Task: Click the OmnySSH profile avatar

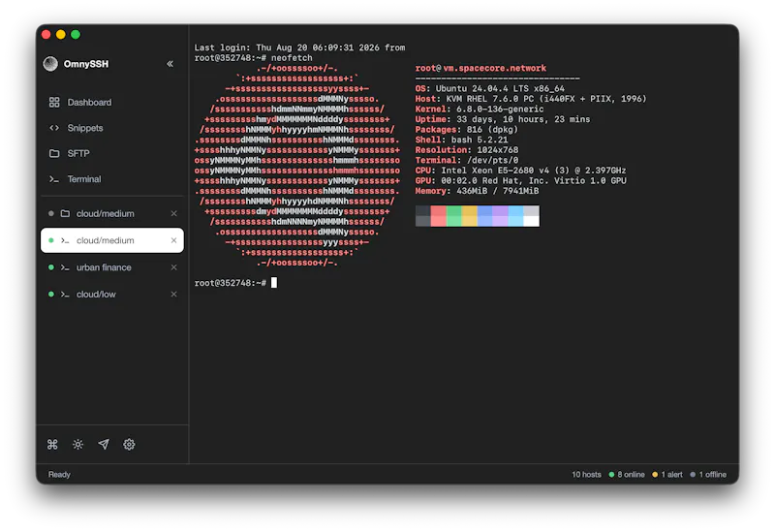Action: point(50,64)
